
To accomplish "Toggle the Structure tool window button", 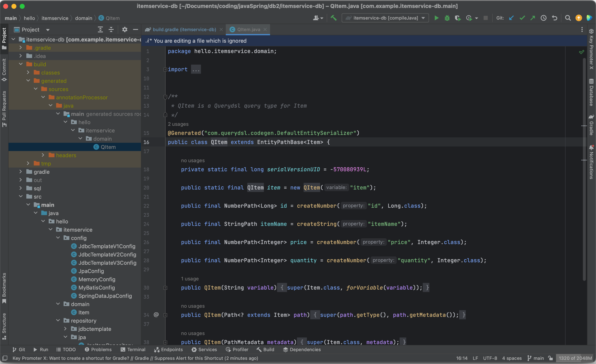I will click(x=4, y=326).
